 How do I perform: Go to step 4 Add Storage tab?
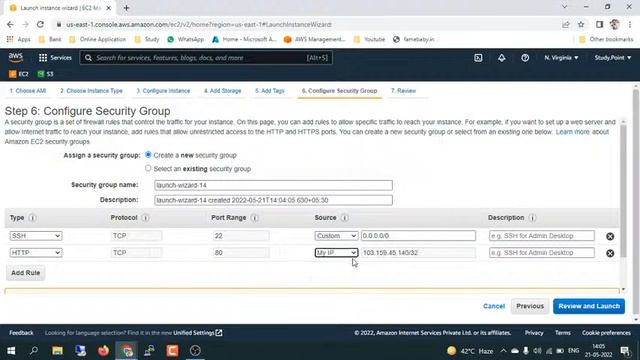coord(222,91)
